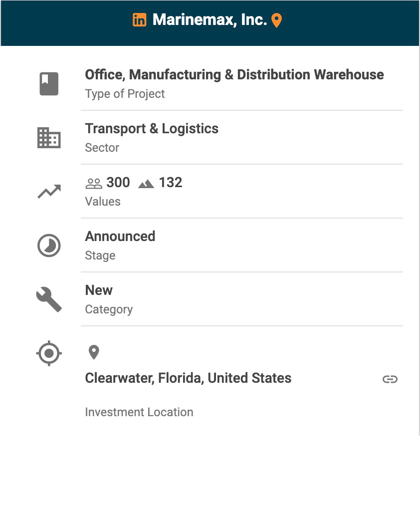The width and height of the screenshot is (420, 505).
Task: Click Clearwater, Florida, United States location
Action: 188,378
